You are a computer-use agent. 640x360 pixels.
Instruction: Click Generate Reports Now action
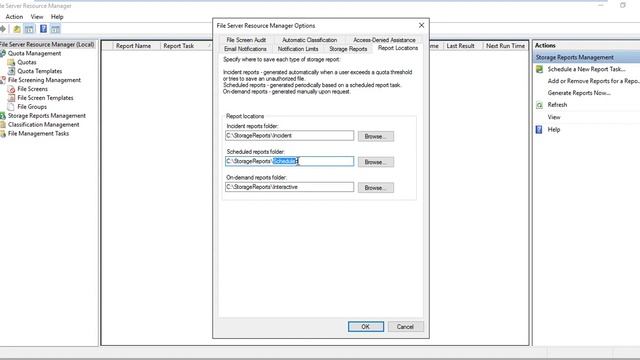[x=579, y=93]
